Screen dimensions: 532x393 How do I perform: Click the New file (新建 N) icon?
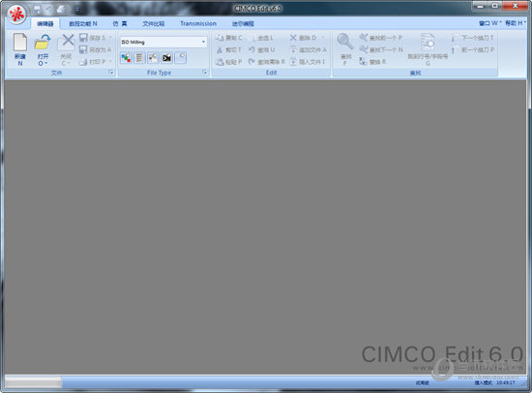click(x=20, y=43)
